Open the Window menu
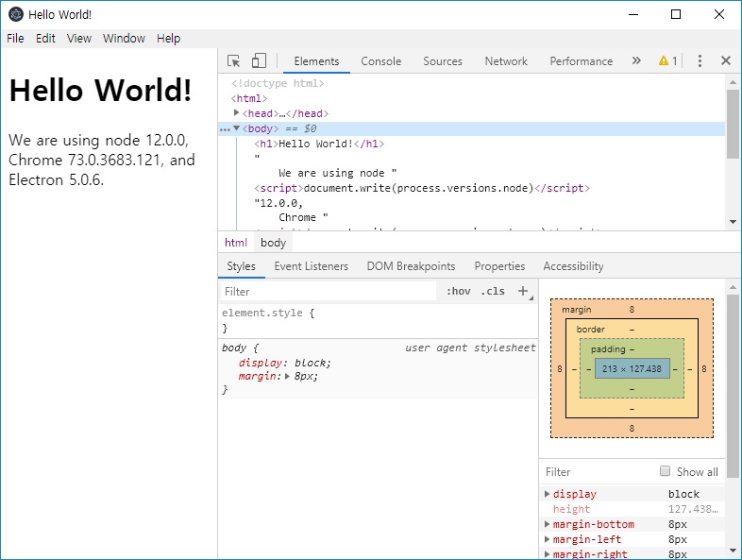 (124, 39)
